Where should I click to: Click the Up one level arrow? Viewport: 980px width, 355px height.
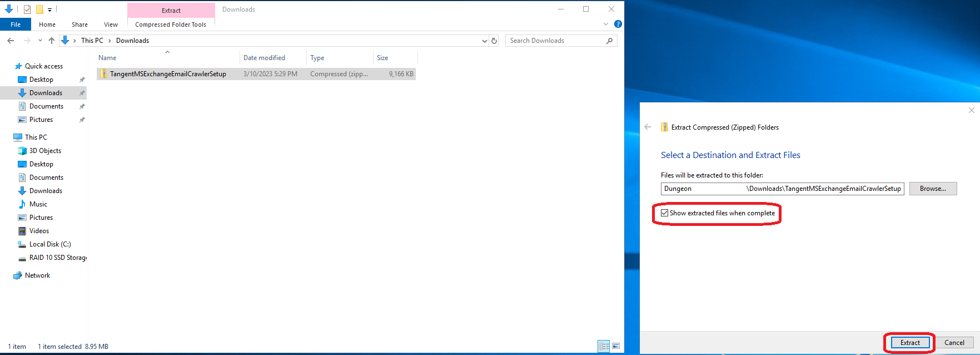(52, 41)
